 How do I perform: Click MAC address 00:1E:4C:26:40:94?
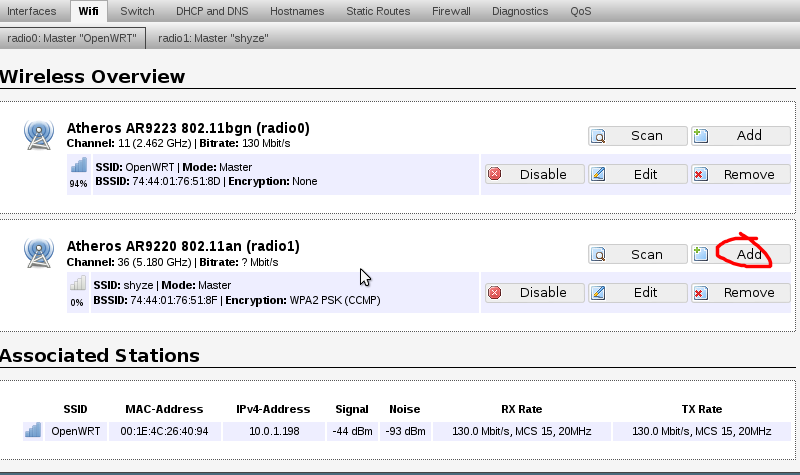pyautogui.click(x=164, y=431)
